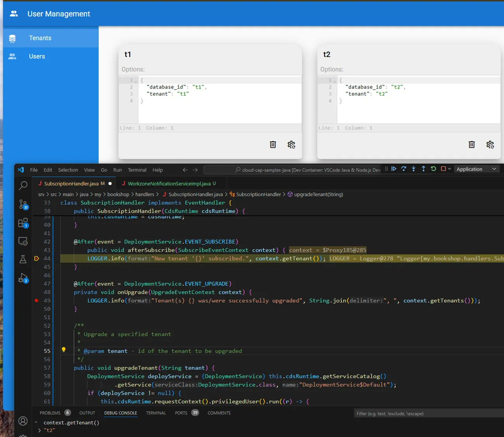Click the debug Continue button
This screenshot has width=504, height=437.
tap(394, 169)
